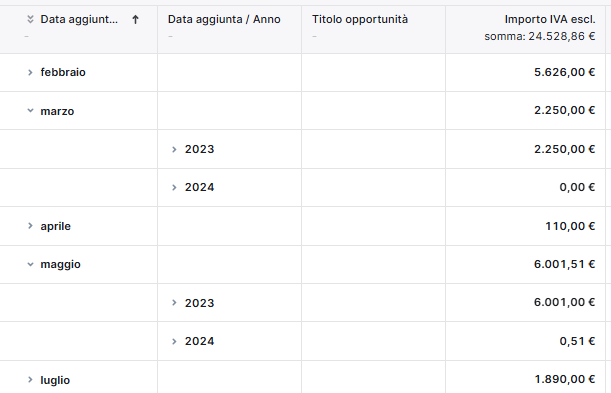
Task: Collapse the maggio group row
Action: pos(30,264)
